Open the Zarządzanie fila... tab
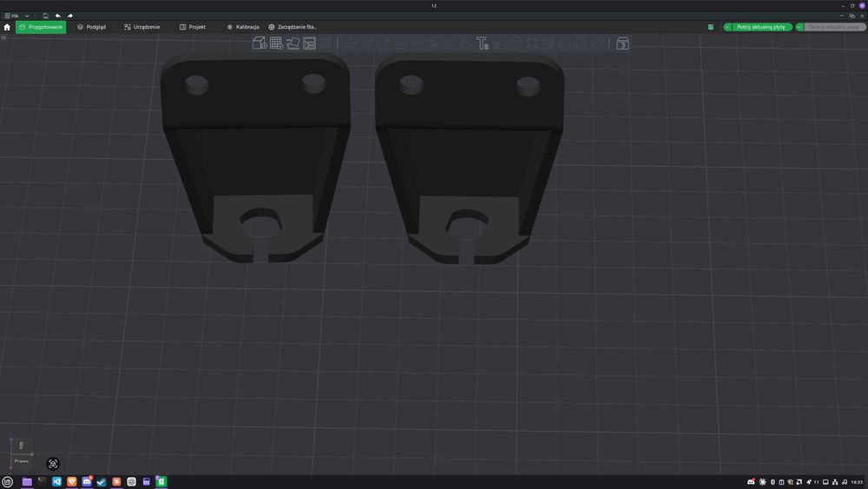Image resolution: width=868 pixels, height=489 pixels. [293, 27]
